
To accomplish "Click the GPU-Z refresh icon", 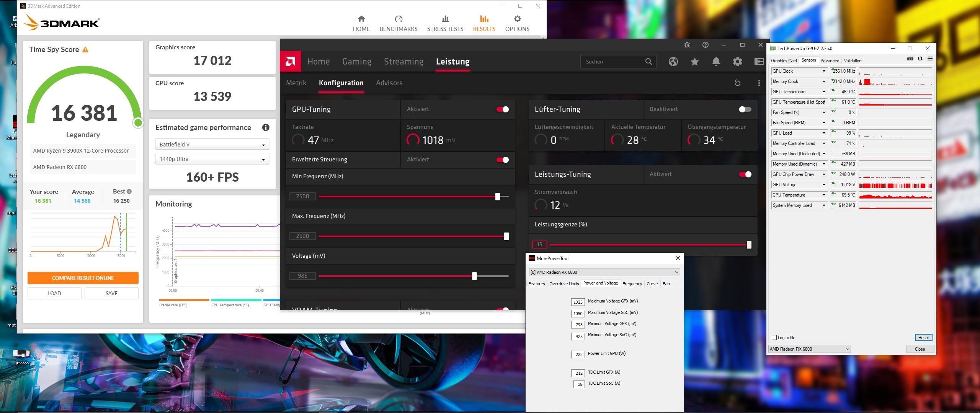I will tap(920, 59).
